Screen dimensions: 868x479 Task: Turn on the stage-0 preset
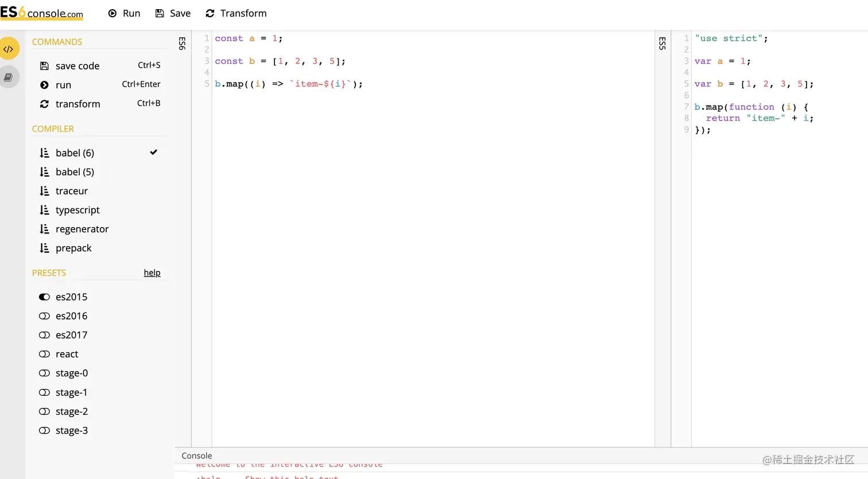pos(44,373)
